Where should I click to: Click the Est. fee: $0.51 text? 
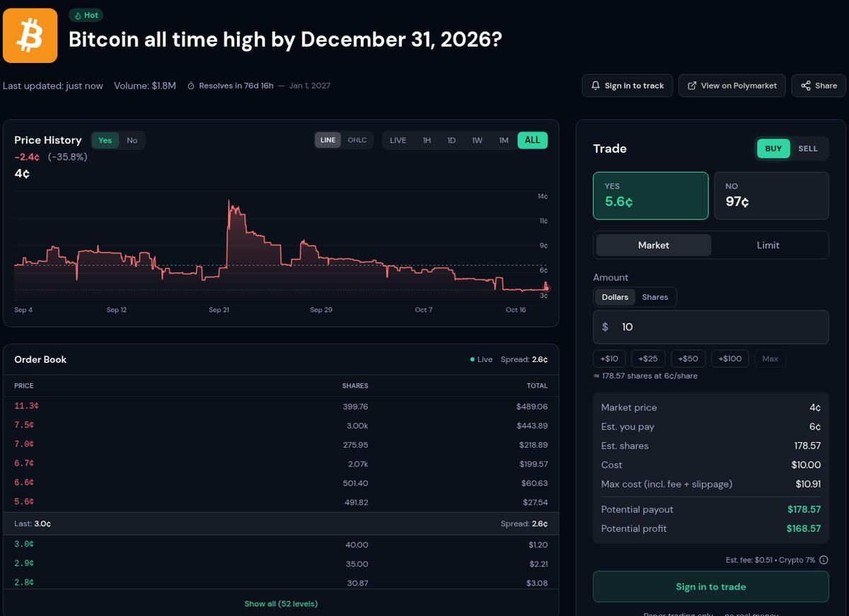click(750, 560)
